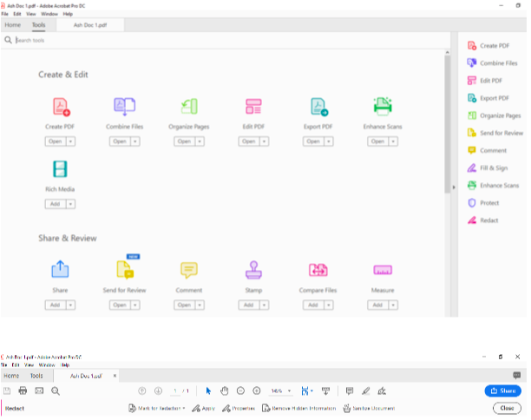Expand dropdown arrow next to Create PDF Open
Image resolution: width=531 pixels, height=420 pixels.
(70, 141)
